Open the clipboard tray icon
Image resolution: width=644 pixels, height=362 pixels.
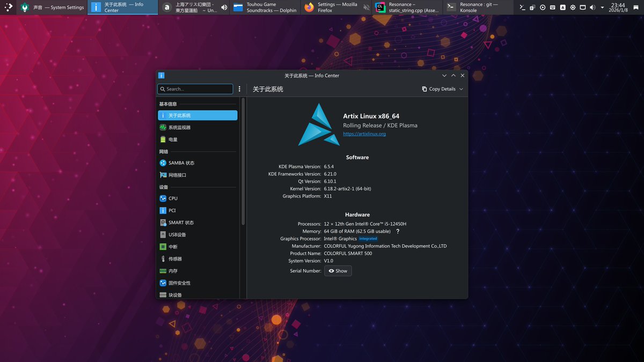pyautogui.click(x=532, y=8)
